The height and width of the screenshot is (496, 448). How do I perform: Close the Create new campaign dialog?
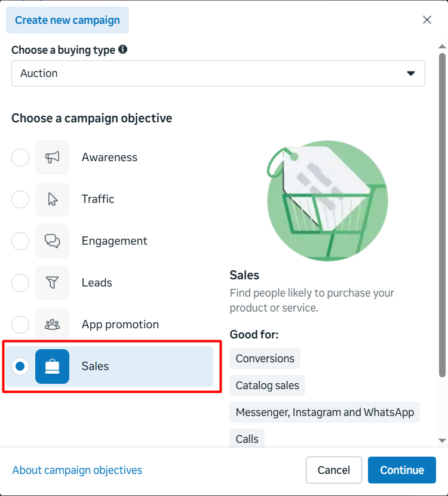click(x=426, y=20)
